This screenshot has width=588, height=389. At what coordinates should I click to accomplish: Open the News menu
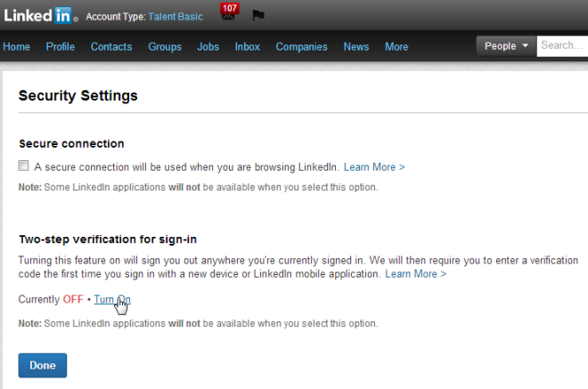click(x=356, y=46)
